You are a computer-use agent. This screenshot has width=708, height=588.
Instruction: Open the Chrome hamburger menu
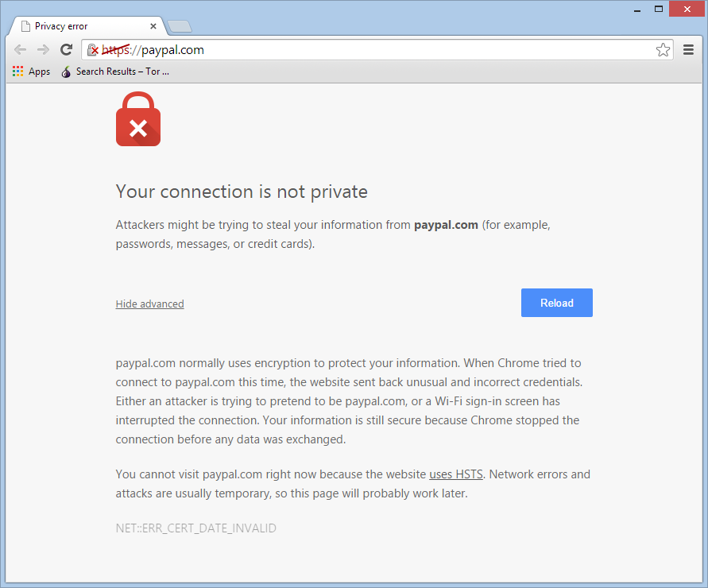point(688,50)
